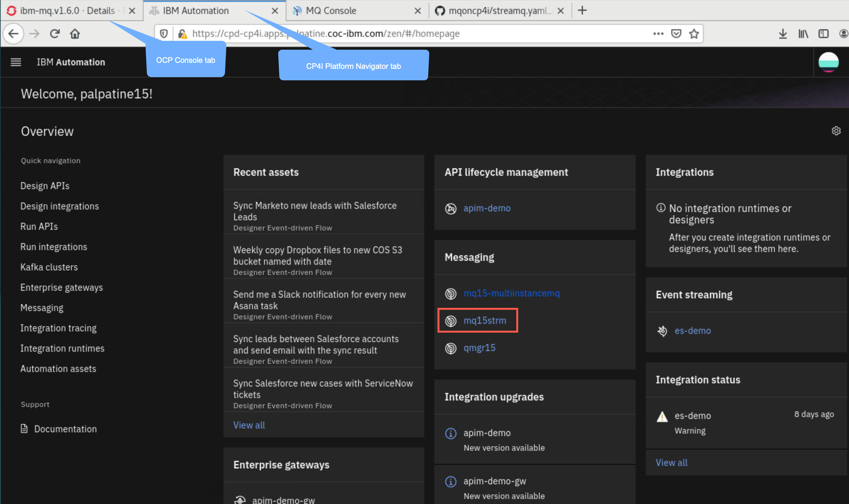The image size is (849, 504).
Task: Close the mqoncp4i/streamq.yaml tab
Action: (561, 11)
